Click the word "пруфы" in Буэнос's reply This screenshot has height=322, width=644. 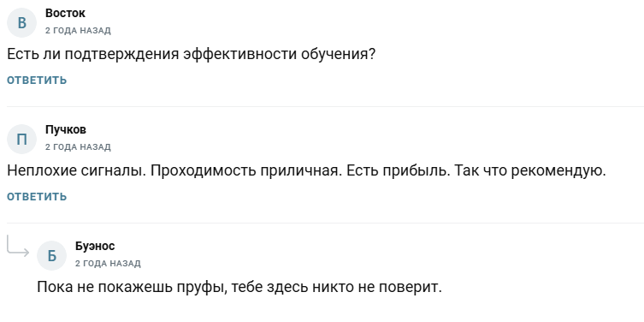[202, 287]
